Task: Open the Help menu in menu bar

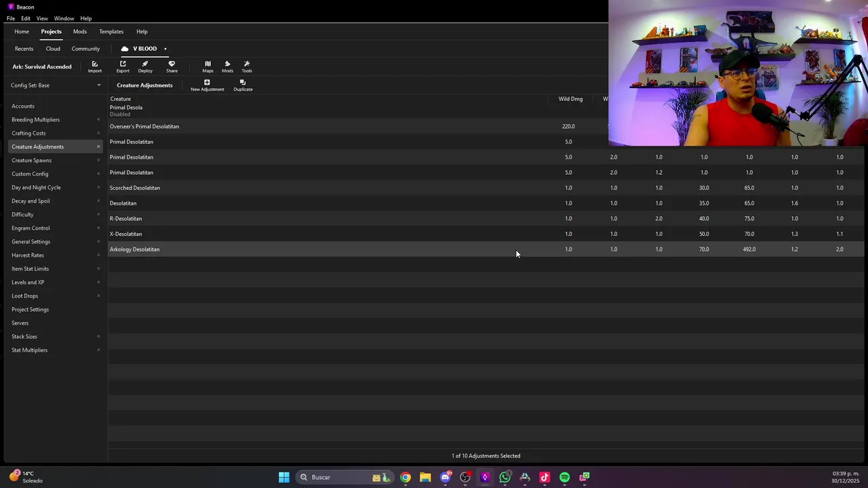Action: pos(86,18)
